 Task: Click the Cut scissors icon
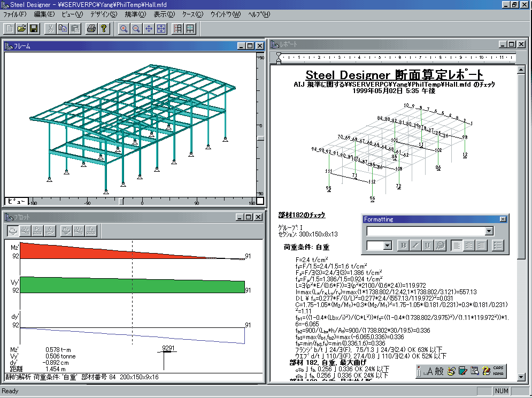(51, 28)
